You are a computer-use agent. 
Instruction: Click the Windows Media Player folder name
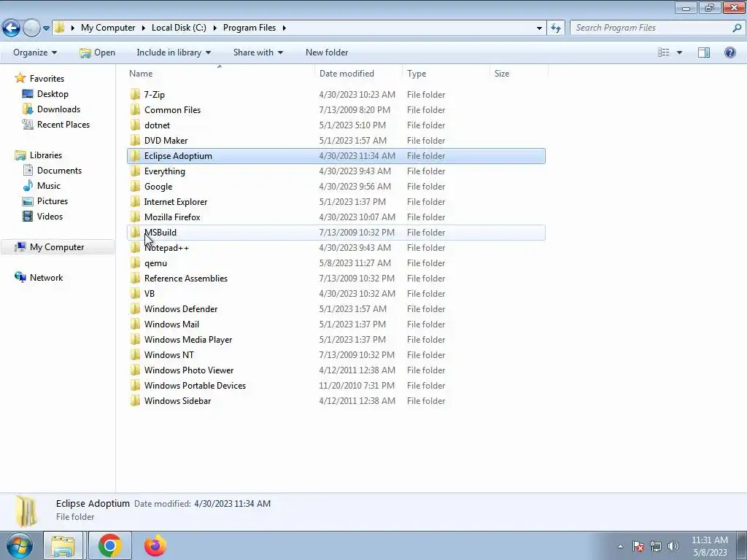188,340
